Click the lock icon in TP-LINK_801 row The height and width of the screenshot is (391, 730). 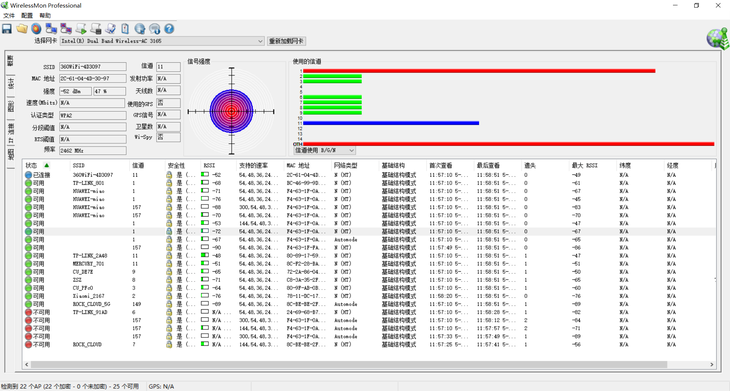click(169, 183)
